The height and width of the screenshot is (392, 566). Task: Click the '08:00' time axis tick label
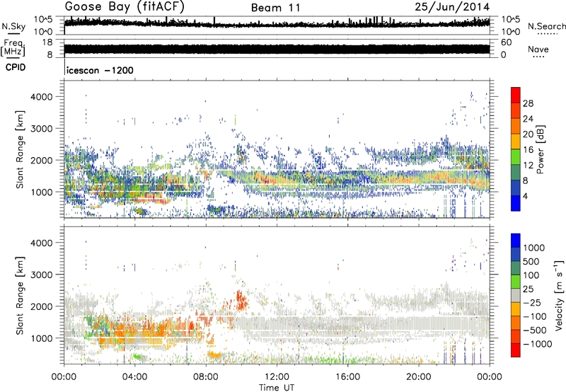pos(206,377)
